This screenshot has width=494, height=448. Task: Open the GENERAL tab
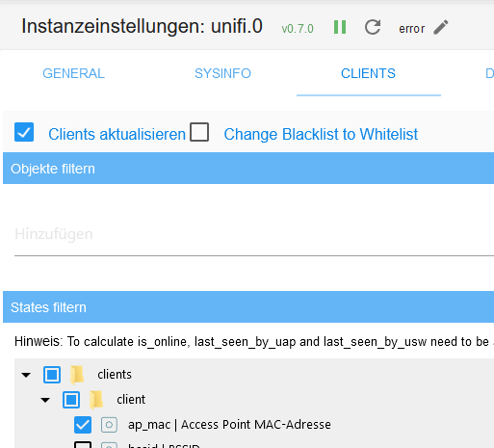click(x=73, y=73)
